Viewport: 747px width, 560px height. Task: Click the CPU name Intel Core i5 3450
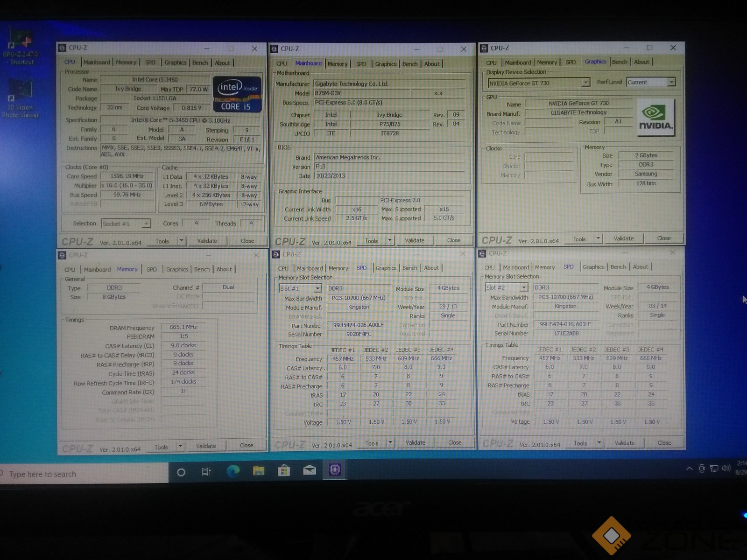pos(155,80)
